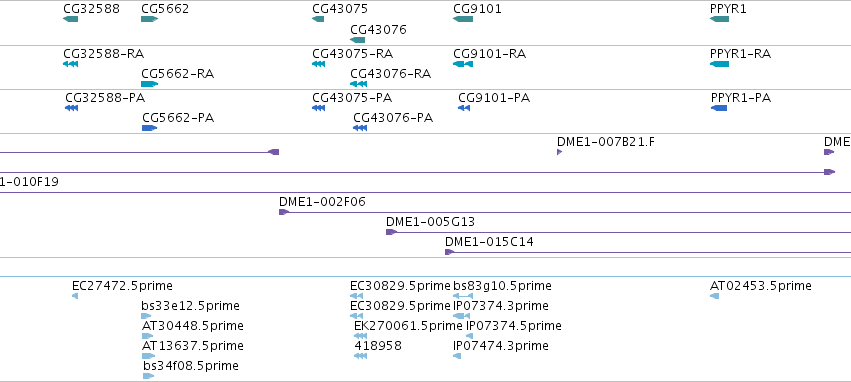This screenshot has height=382, width=851.
Task: Select the bs33e12.5prime EST arrow
Action: coord(146,316)
